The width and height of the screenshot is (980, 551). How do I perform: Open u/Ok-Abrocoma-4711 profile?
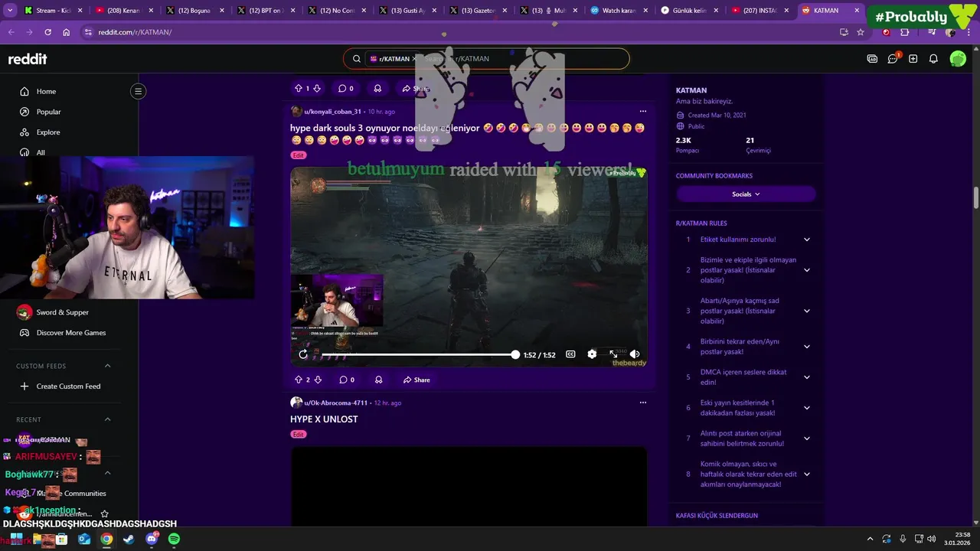[335, 403]
